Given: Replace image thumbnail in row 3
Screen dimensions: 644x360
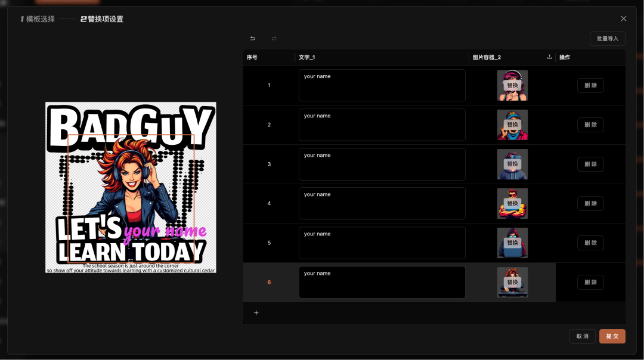Looking at the screenshot, I should (512, 164).
